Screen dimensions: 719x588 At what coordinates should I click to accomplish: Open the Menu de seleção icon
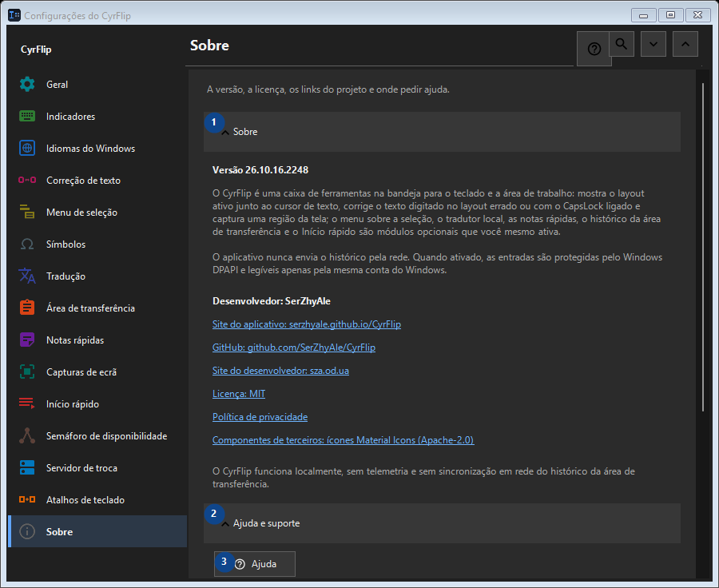pos(27,212)
